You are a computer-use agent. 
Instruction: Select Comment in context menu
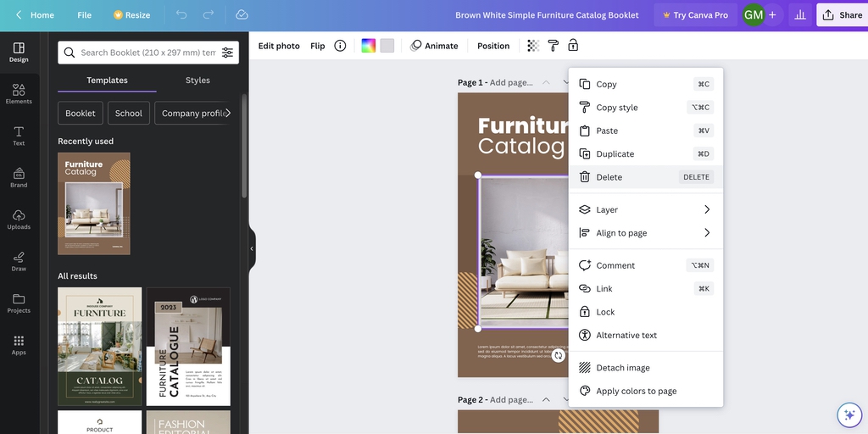645,265
